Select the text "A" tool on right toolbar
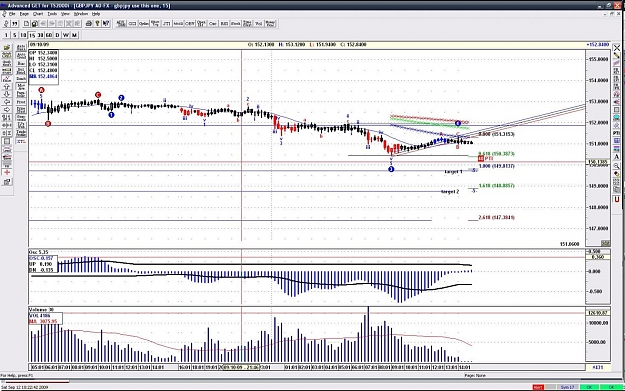625x391 pixels. click(x=617, y=157)
